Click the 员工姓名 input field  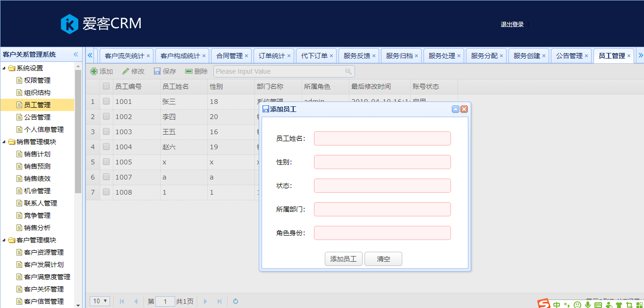click(382, 138)
